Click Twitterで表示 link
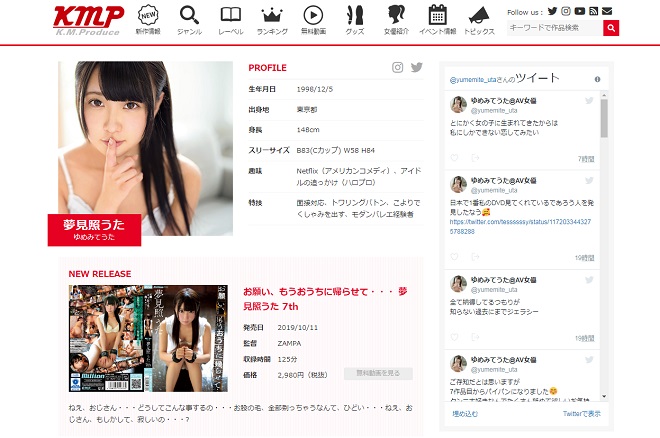 pyautogui.click(x=582, y=414)
